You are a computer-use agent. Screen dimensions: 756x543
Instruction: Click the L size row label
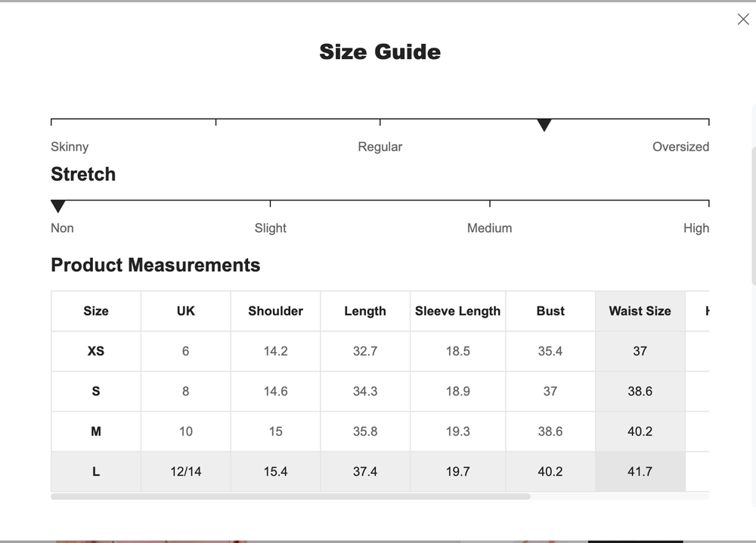pyautogui.click(x=95, y=471)
